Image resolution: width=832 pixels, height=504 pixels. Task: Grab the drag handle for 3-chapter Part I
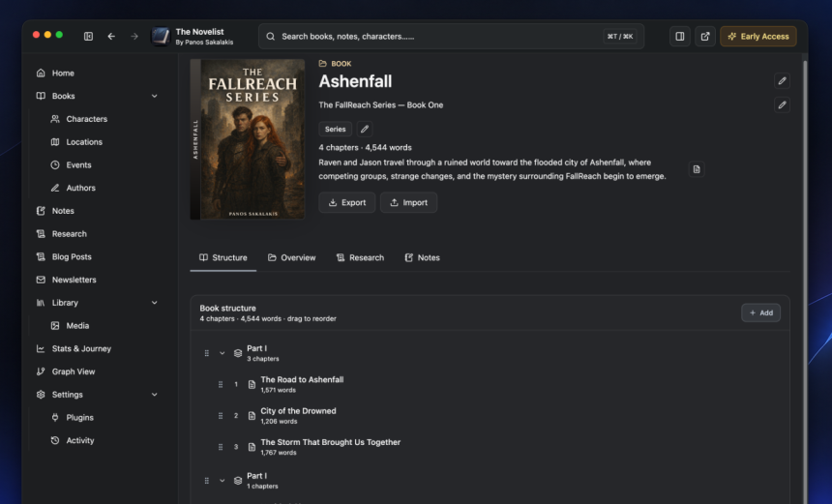tap(207, 353)
